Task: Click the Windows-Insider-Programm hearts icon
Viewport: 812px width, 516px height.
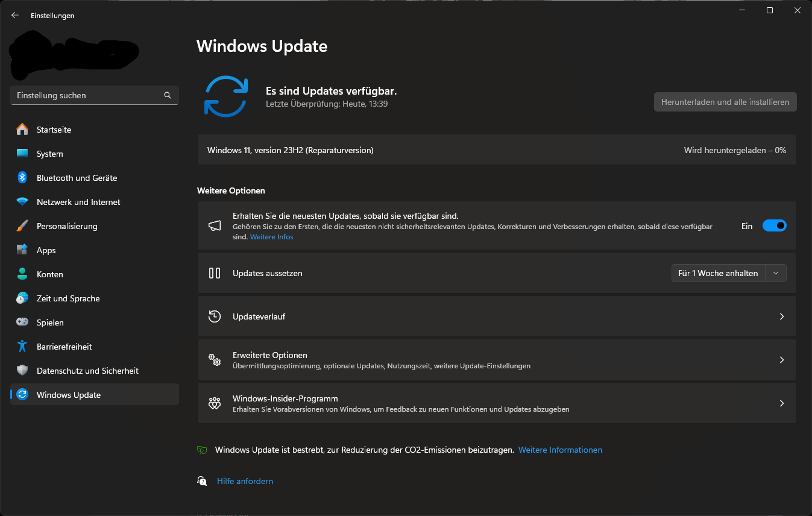Action: [x=215, y=403]
